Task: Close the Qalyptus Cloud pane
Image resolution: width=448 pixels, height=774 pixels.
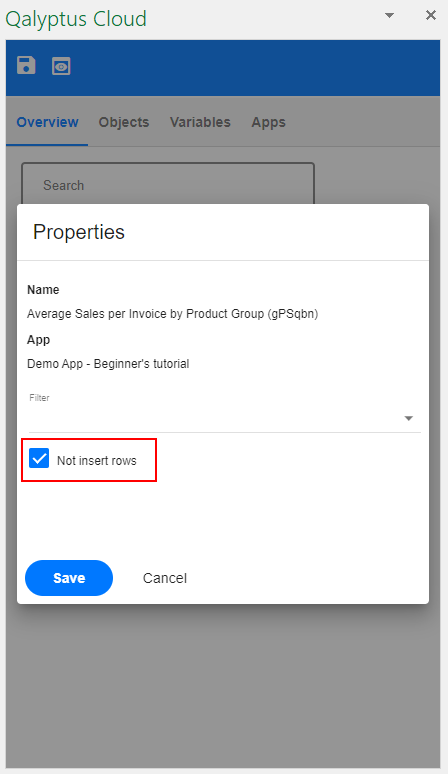Action: [x=431, y=15]
